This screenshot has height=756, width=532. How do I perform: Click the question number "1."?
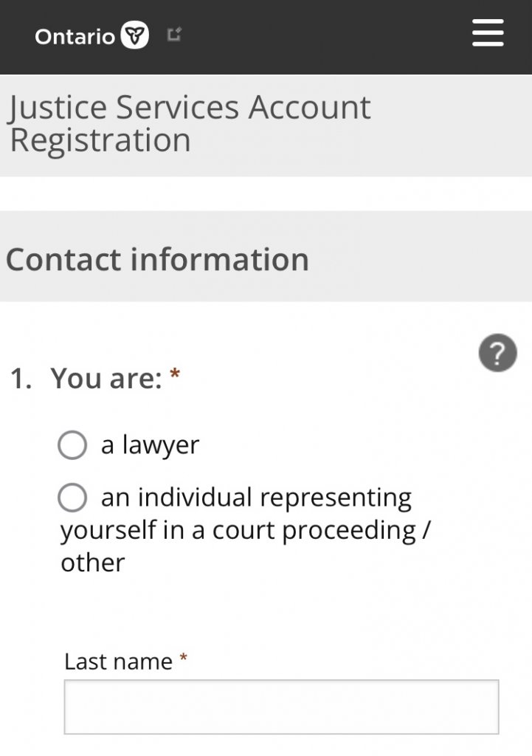[20, 379]
